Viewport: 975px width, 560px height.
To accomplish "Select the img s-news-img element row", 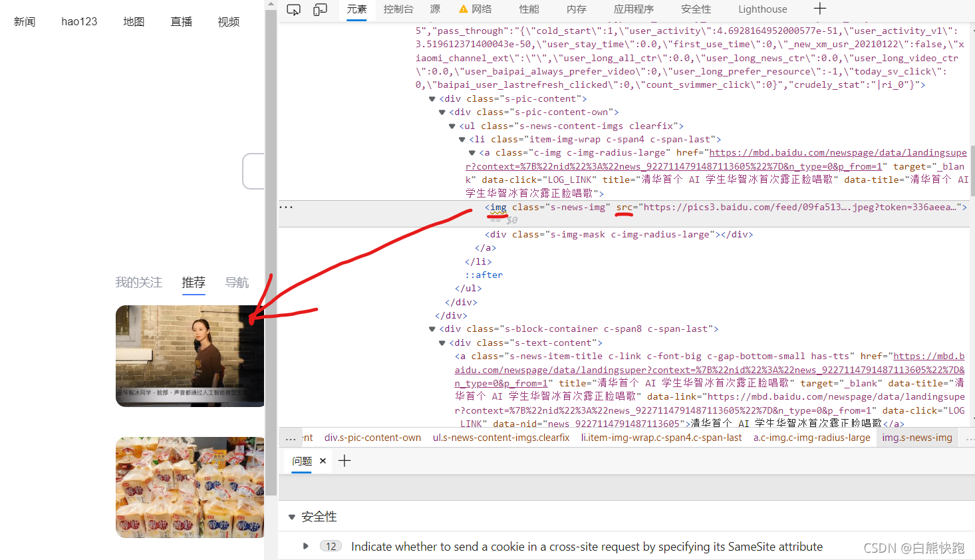I will click(x=624, y=213).
